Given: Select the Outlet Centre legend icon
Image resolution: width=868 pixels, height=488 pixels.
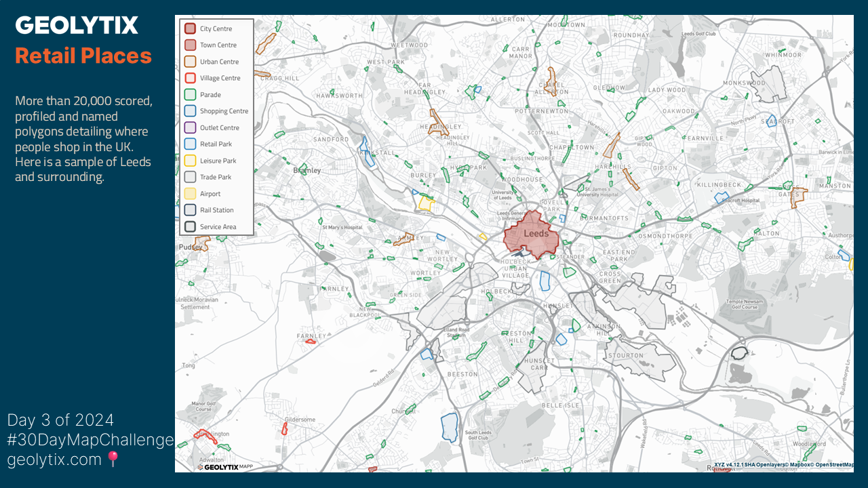Looking at the screenshot, I should pyautogui.click(x=191, y=127).
